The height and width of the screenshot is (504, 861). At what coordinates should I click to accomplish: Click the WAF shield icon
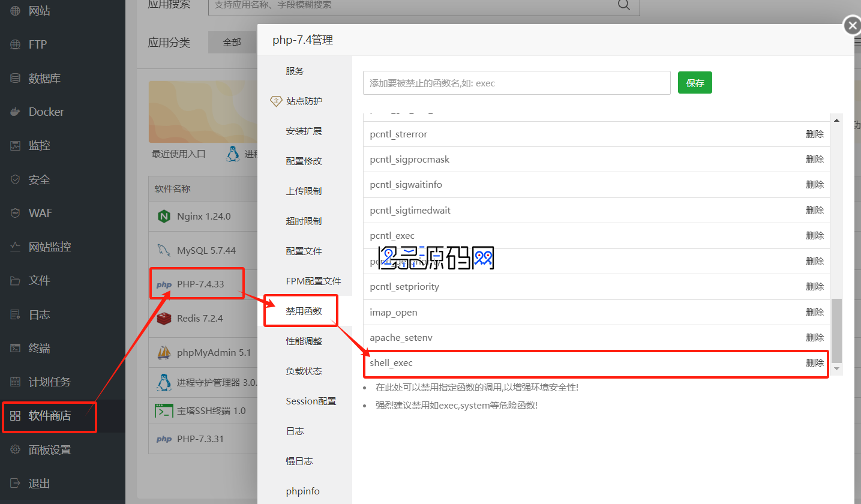tap(16, 213)
